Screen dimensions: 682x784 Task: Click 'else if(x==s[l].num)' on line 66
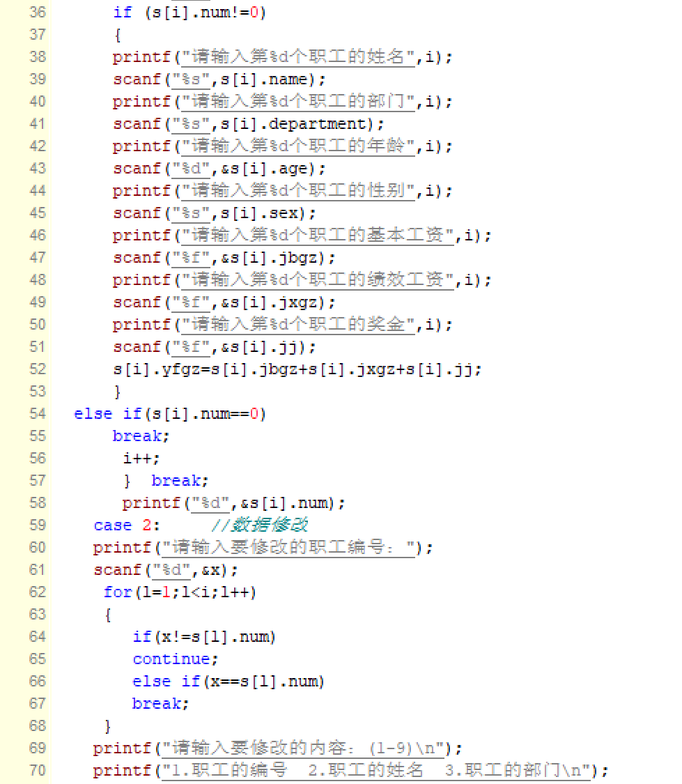point(228,682)
